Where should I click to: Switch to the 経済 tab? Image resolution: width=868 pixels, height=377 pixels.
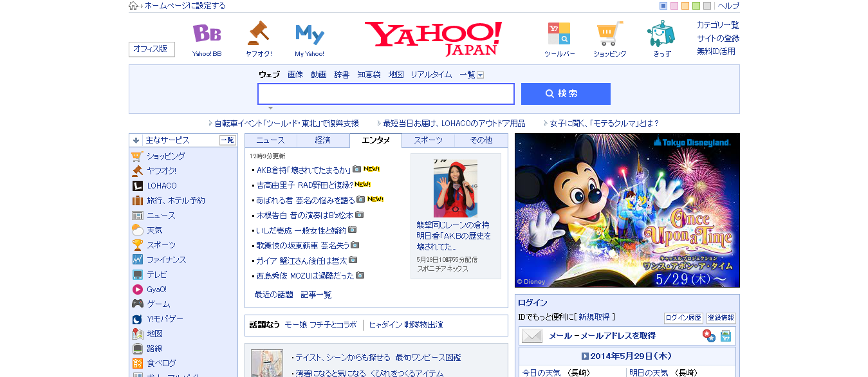point(323,140)
